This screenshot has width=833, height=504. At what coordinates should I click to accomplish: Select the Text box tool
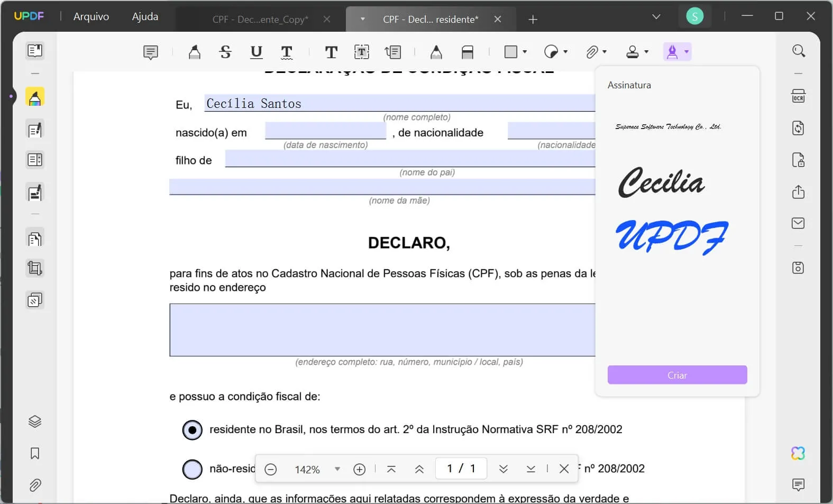click(362, 52)
